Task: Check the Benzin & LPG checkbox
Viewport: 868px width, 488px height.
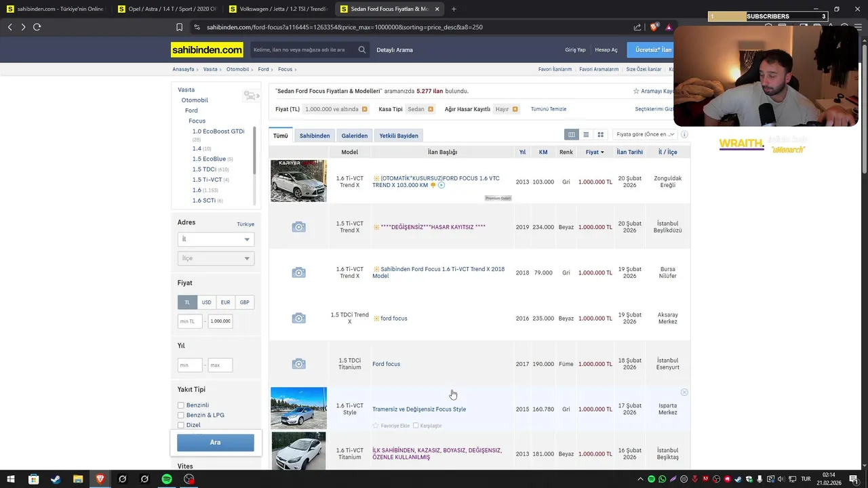Action: tap(181, 415)
